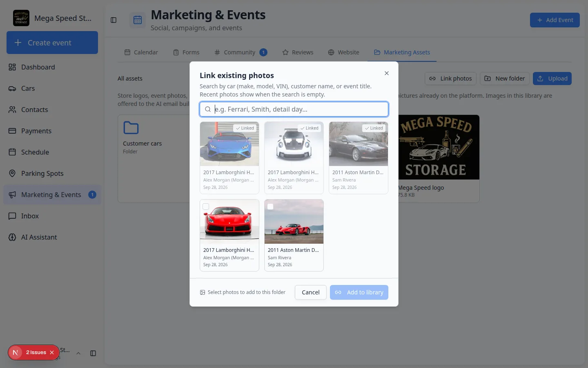Select the white Porsche photo

[294, 157]
